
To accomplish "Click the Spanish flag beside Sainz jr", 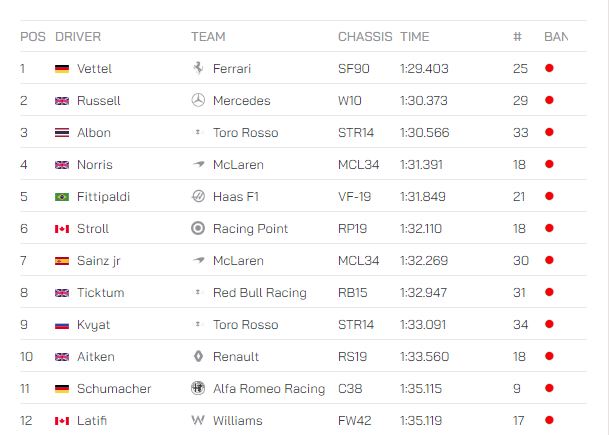I will tap(62, 261).
